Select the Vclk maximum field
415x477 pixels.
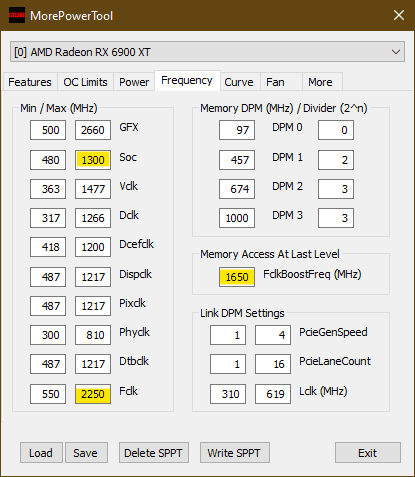tap(93, 189)
